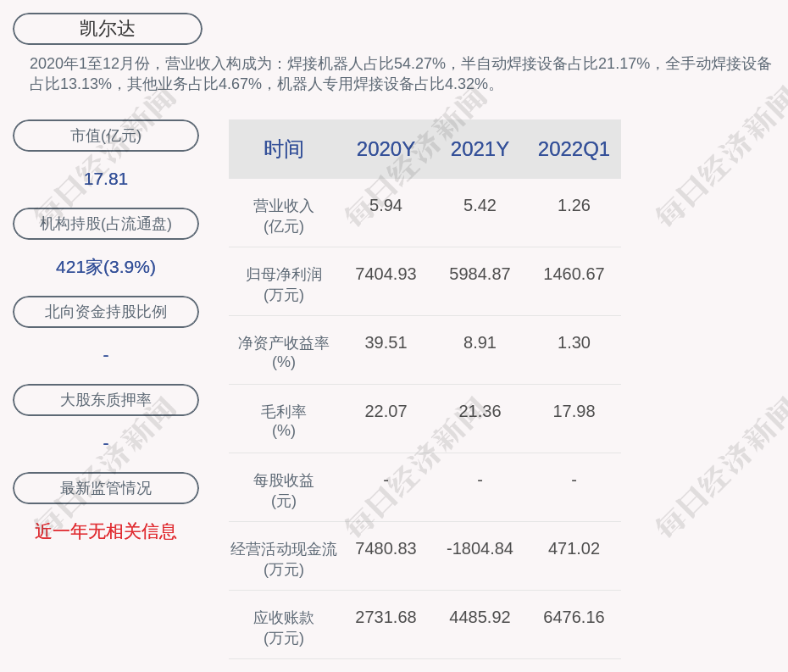Click receivables value 2731.68
The width and height of the screenshot is (788, 672).
tap(386, 617)
